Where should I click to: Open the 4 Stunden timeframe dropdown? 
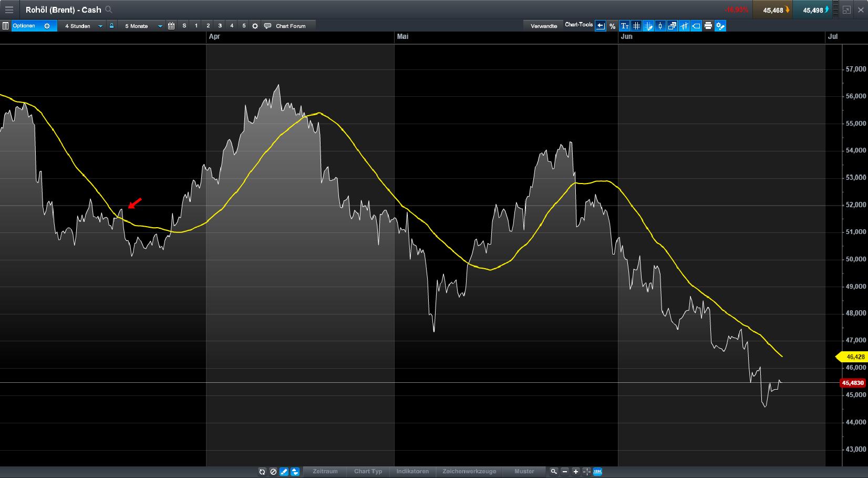click(x=81, y=25)
